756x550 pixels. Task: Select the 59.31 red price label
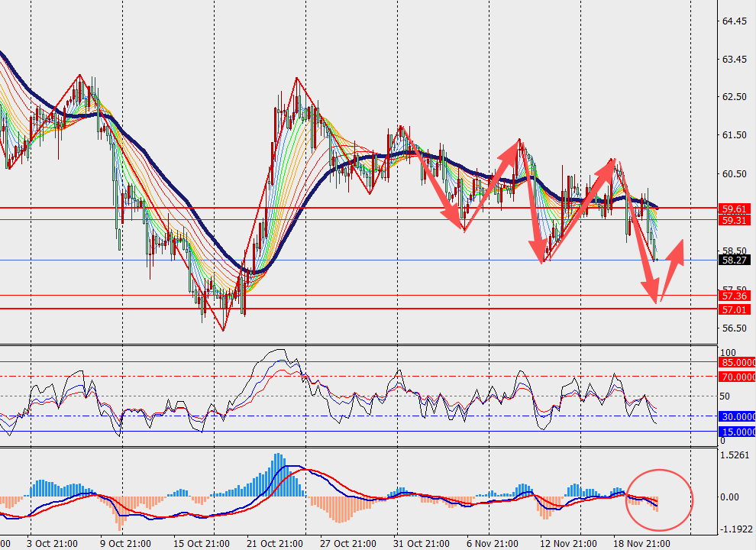pos(734,220)
